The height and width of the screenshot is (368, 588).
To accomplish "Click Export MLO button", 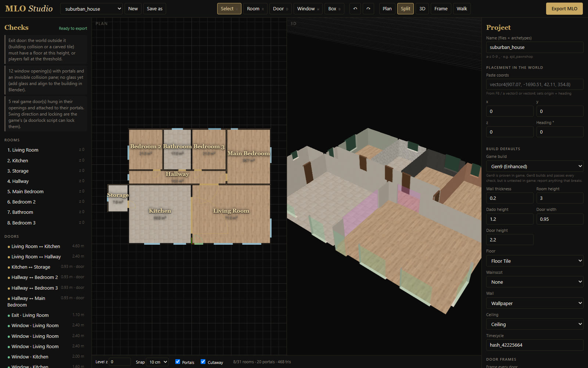I will (x=564, y=8).
